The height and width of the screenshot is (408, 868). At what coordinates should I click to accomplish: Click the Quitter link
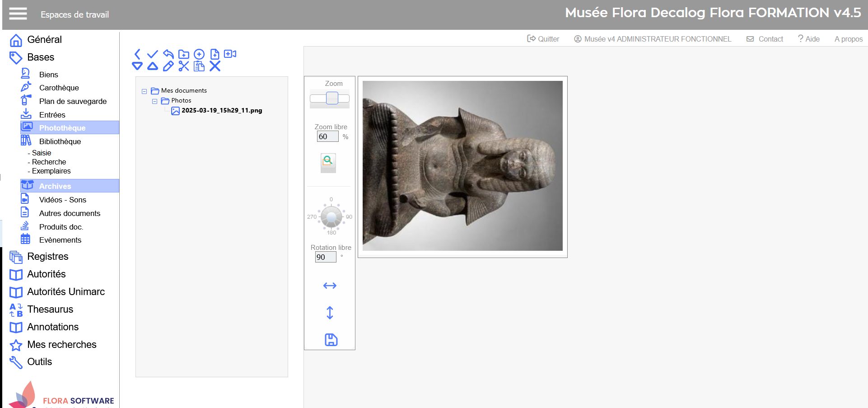pos(543,39)
